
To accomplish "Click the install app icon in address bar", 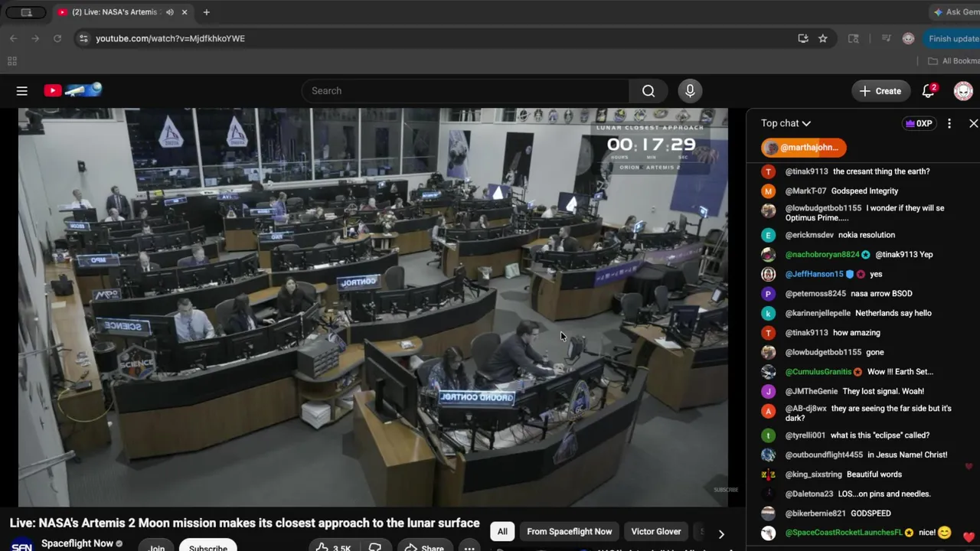I will pos(803,38).
